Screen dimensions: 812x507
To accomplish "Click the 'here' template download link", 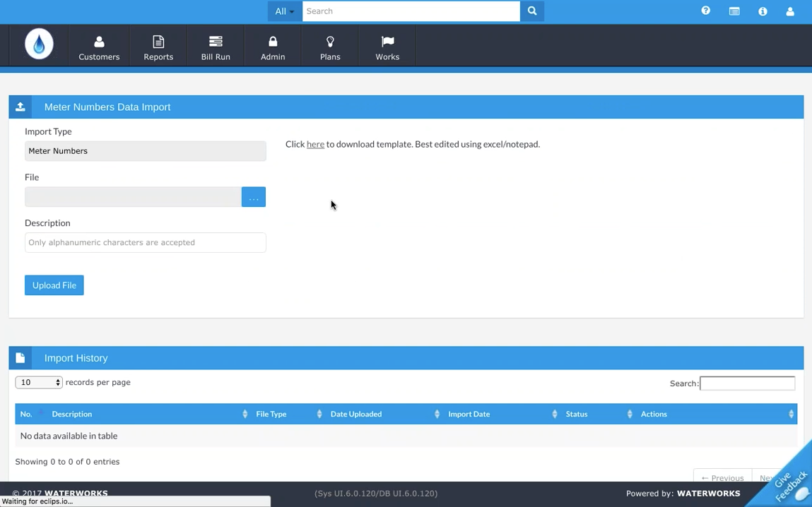I will click(x=315, y=144).
